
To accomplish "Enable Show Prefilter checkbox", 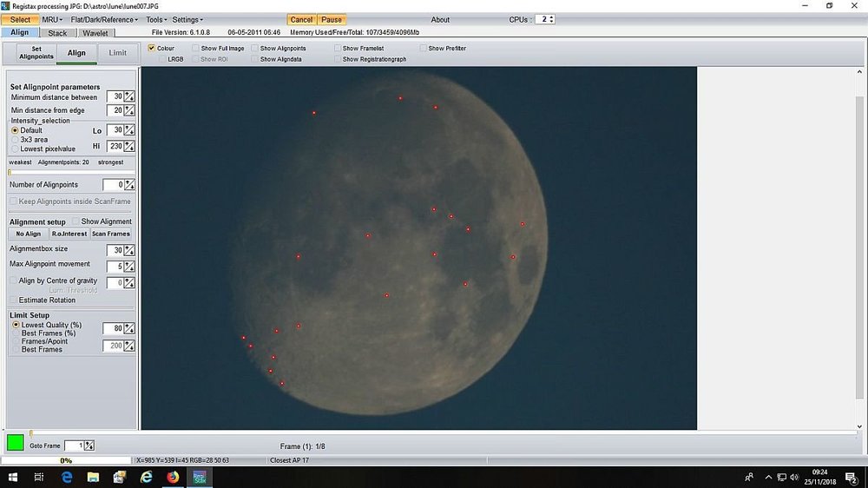I will [x=423, y=48].
